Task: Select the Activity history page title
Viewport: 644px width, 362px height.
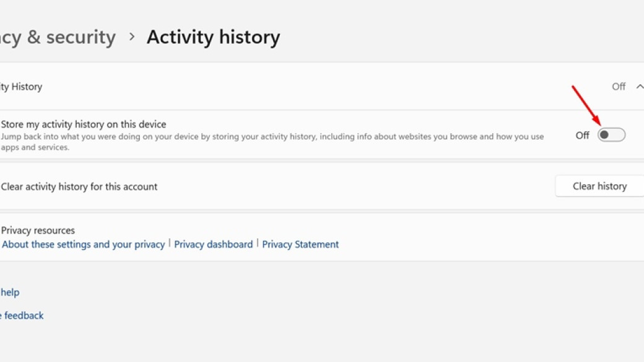Action: (213, 37)
